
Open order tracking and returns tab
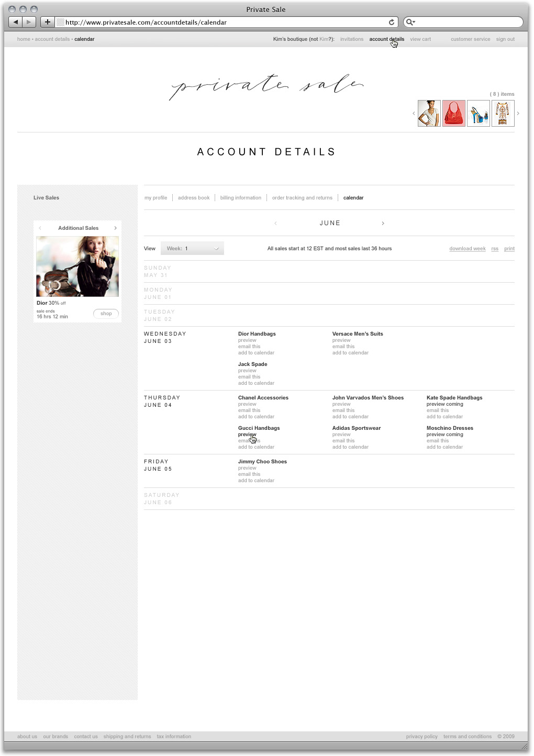[x=302, y=198]
